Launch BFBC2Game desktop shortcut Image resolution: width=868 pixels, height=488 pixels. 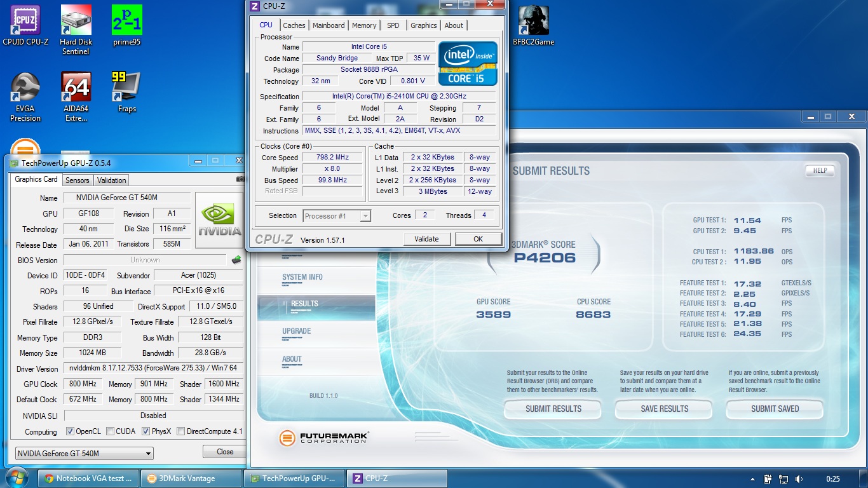pyautogui.click(x=533, y=26)
